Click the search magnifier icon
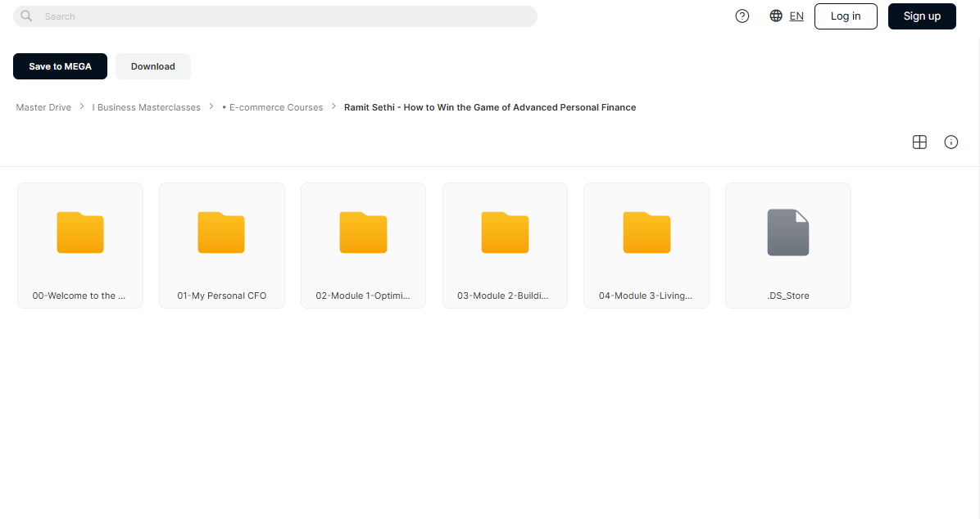The width and height of the screenshot is (980, 519). tap(26, 16)
